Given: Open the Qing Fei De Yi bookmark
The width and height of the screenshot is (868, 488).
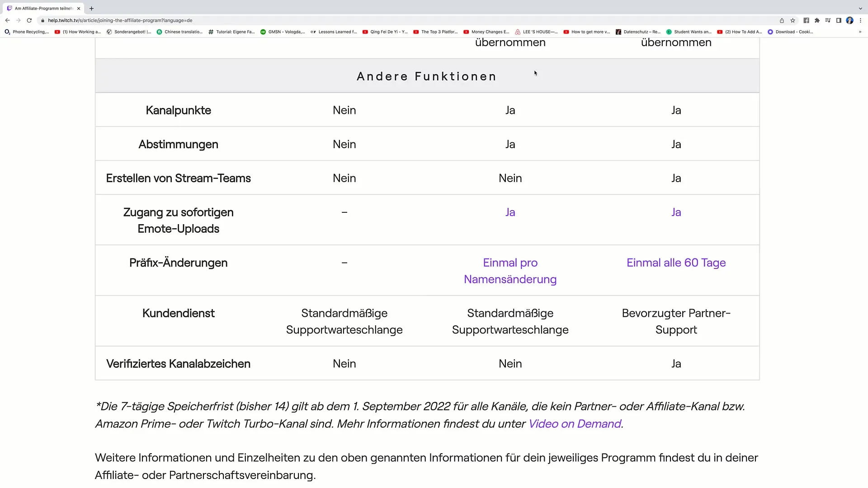Looking at the screenshot, I should (385, 32).
